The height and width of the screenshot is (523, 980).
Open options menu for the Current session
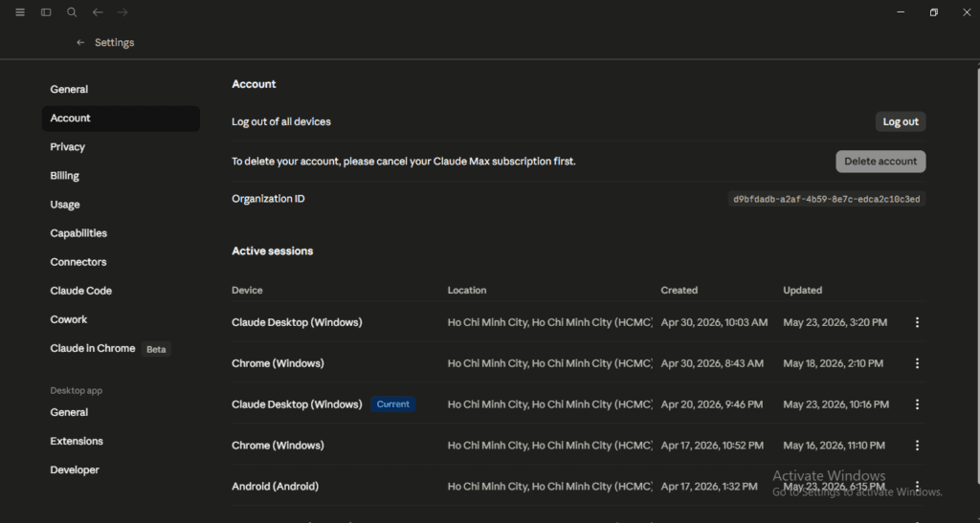tap(917, 404)
